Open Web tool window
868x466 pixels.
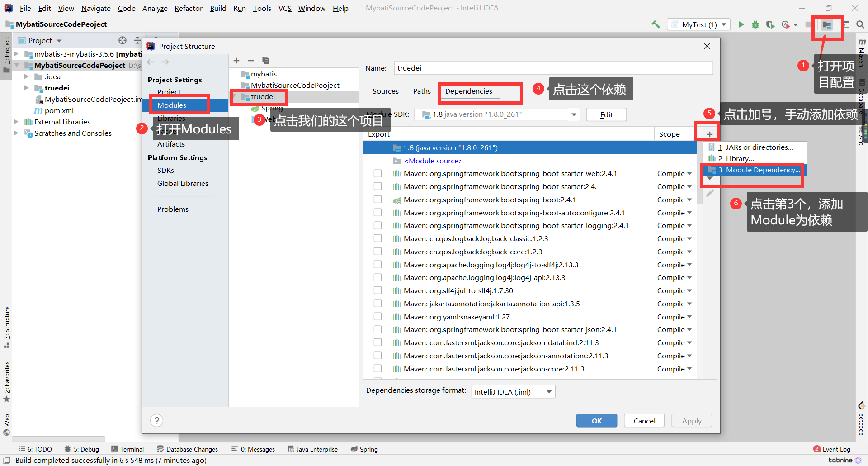[6, 424]
